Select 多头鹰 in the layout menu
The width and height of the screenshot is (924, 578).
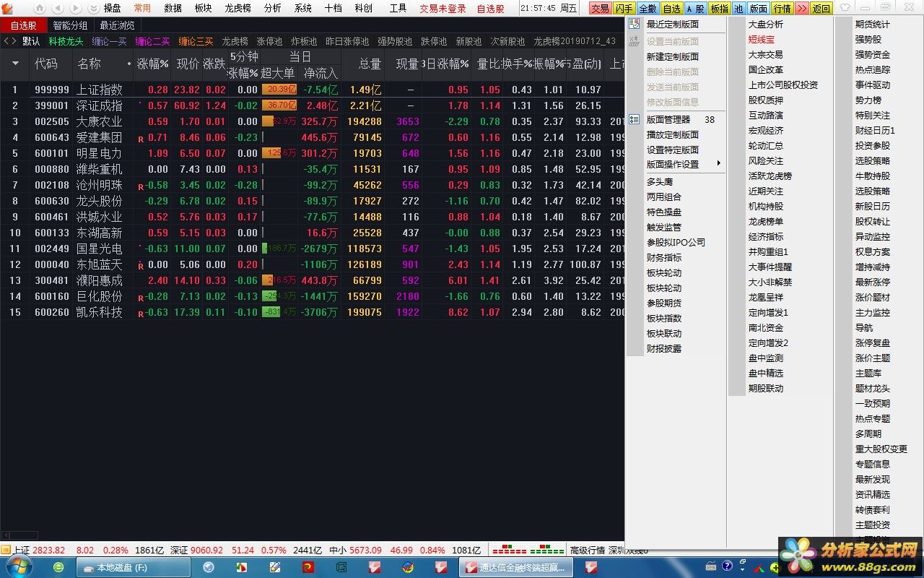pos(660,181)
